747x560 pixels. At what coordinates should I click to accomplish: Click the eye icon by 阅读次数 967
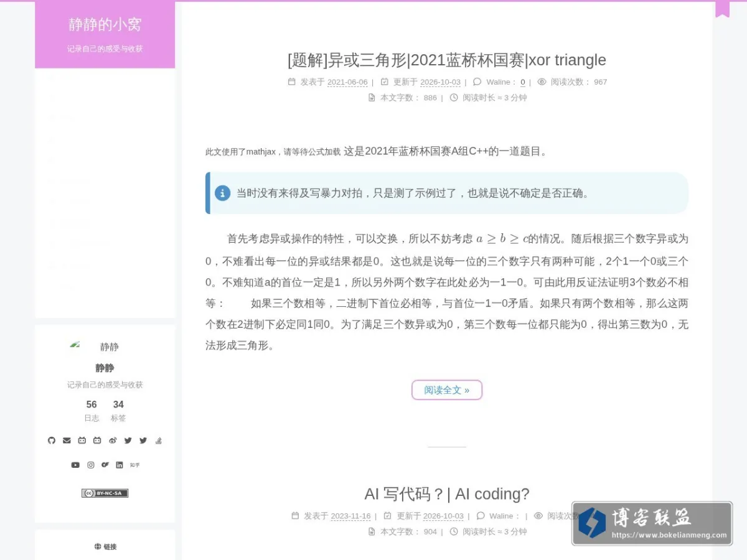coord(542,82)
